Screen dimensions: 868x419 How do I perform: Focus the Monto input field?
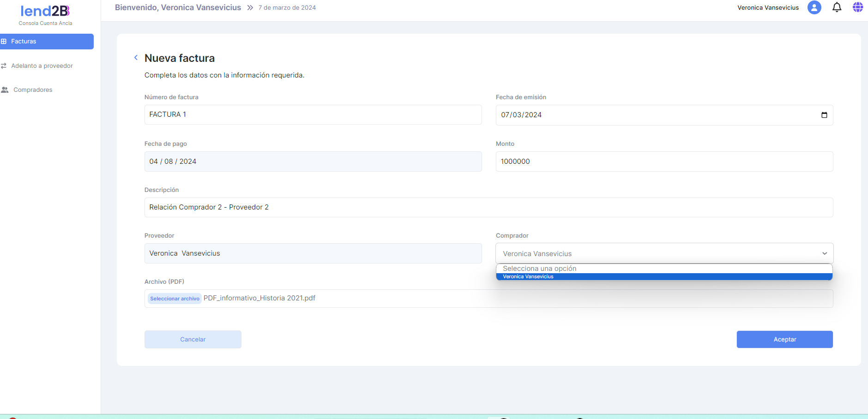pyautogui.click(x=664, y=162)
